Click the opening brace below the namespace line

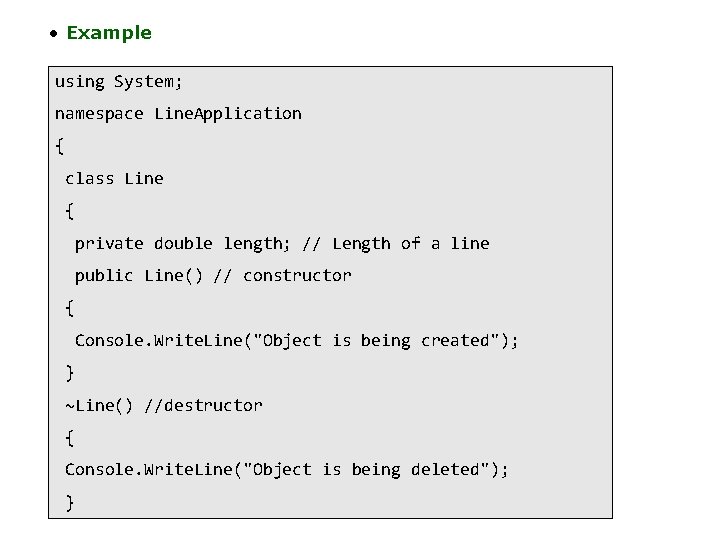(60, 146)
